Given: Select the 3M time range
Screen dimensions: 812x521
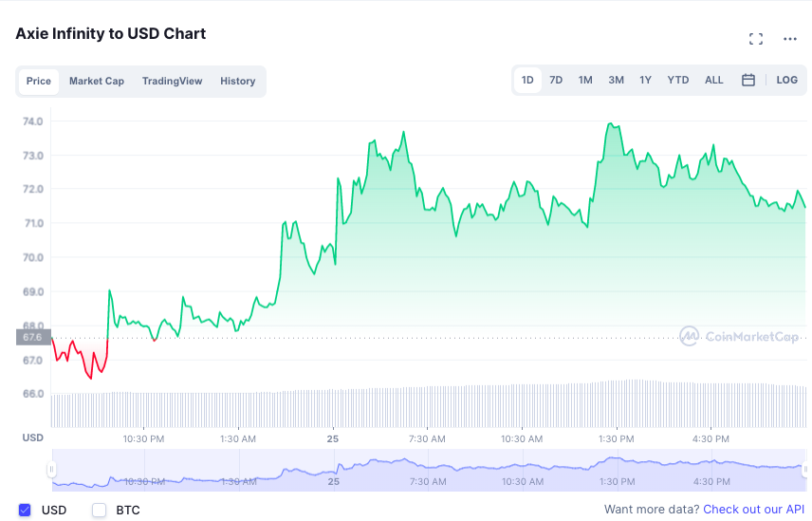Looking at the screenshot, I should 616,81.
